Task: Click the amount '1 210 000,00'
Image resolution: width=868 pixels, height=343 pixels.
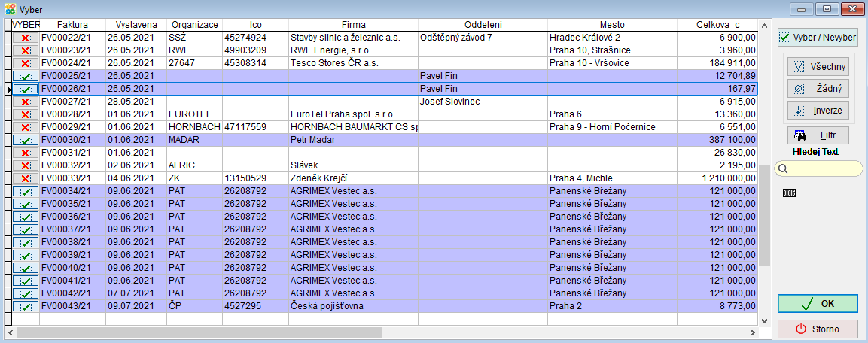Action: point(717,178)
